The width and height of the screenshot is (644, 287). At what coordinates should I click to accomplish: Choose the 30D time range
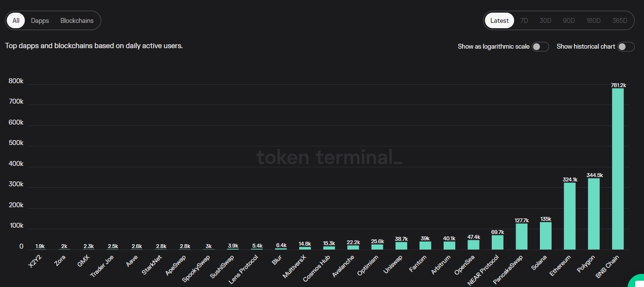545,21
